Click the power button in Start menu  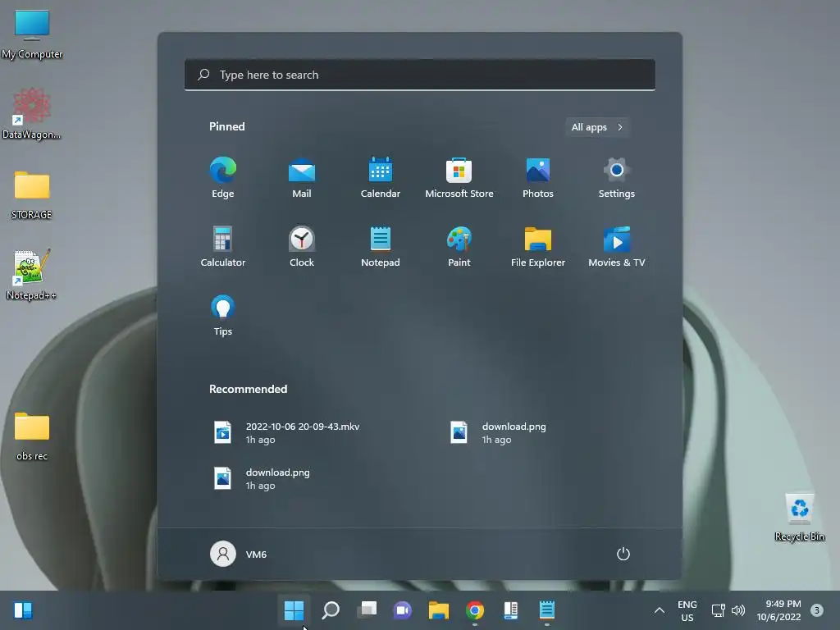(x=623, y=554)
